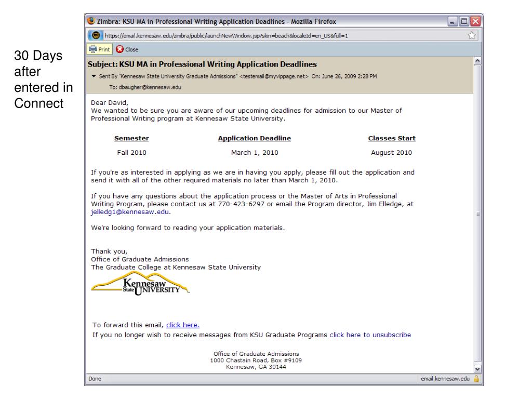The width and height of the screenshot is (532, 399).
Task: Click the 'March 1, 2010' deadline cell
Action: [255, 153]
